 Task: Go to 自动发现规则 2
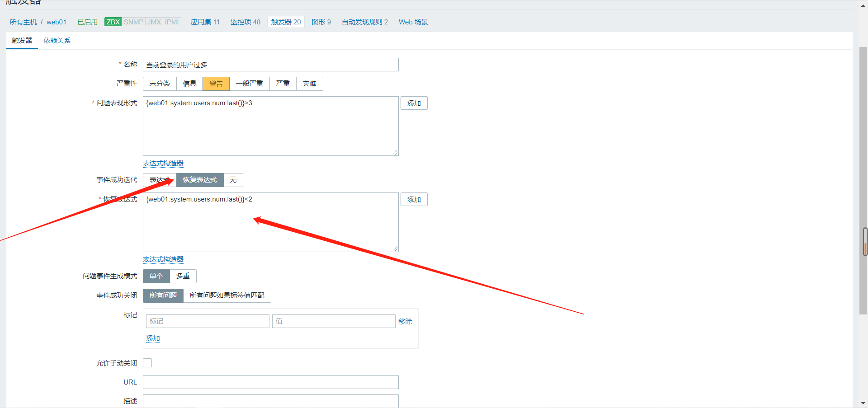click(364, 22)
